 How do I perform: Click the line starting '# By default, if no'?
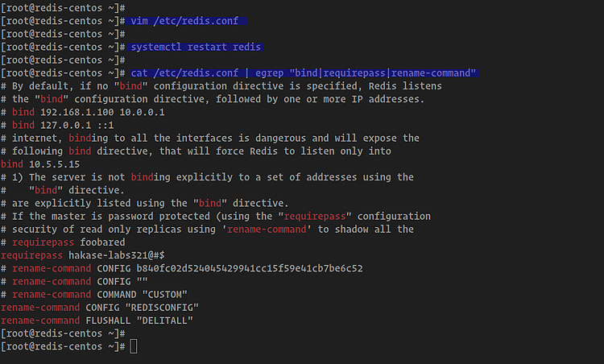tap(221, 86)
